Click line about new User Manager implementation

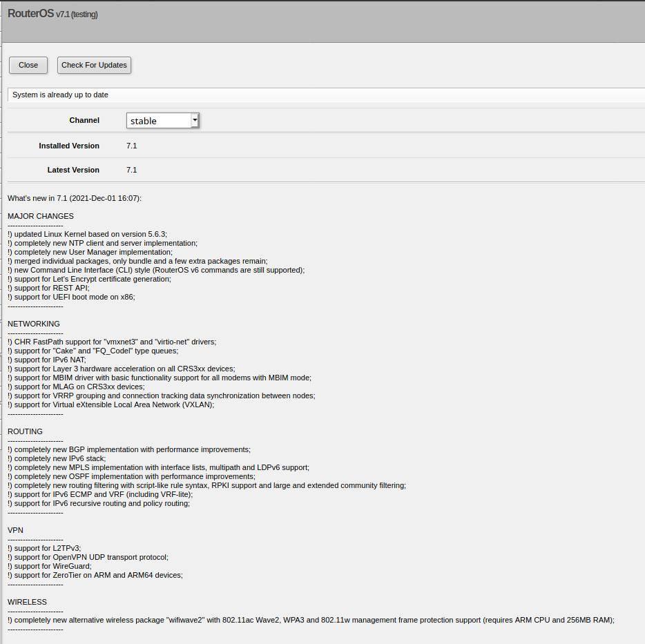90,252
